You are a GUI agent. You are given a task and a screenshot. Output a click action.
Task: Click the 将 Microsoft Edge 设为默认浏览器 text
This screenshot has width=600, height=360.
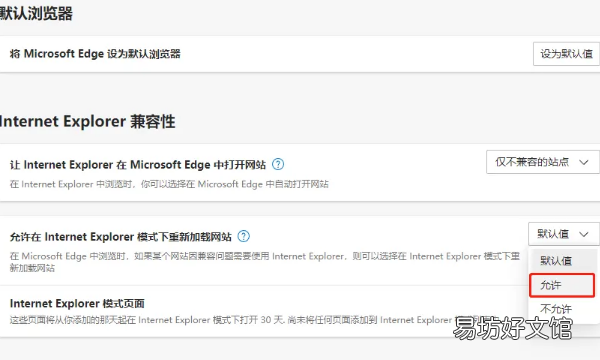[95, 54]
